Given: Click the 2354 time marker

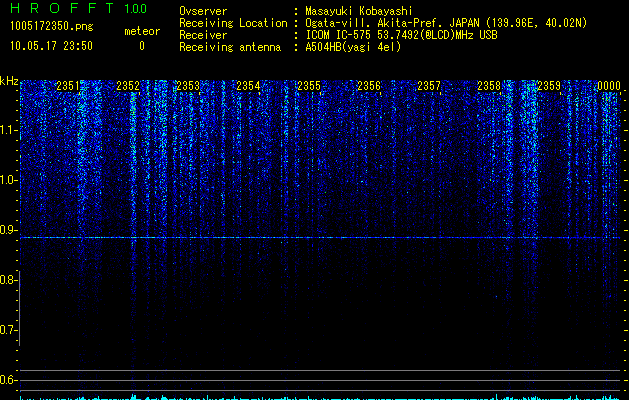Looking at the screenshot, I should [x=248, y=86].
